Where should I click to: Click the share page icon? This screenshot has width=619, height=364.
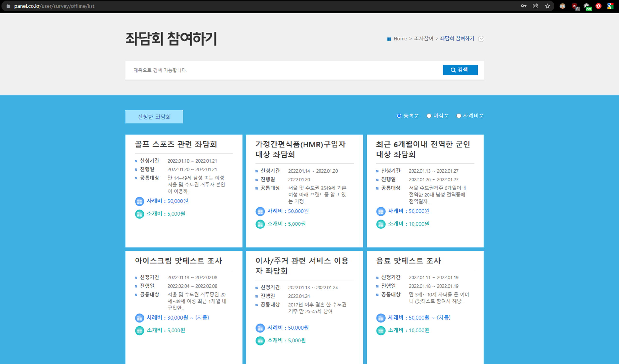[536, 6]
